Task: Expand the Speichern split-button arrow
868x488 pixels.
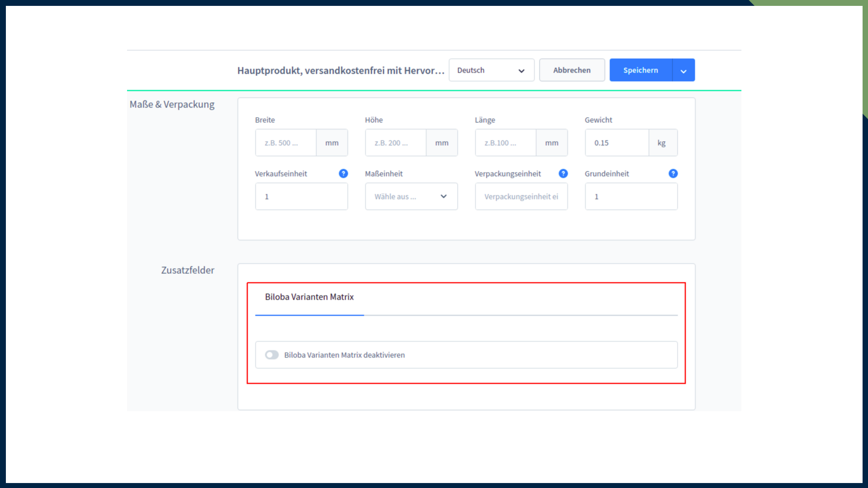Action: click(x=683, y=70)
